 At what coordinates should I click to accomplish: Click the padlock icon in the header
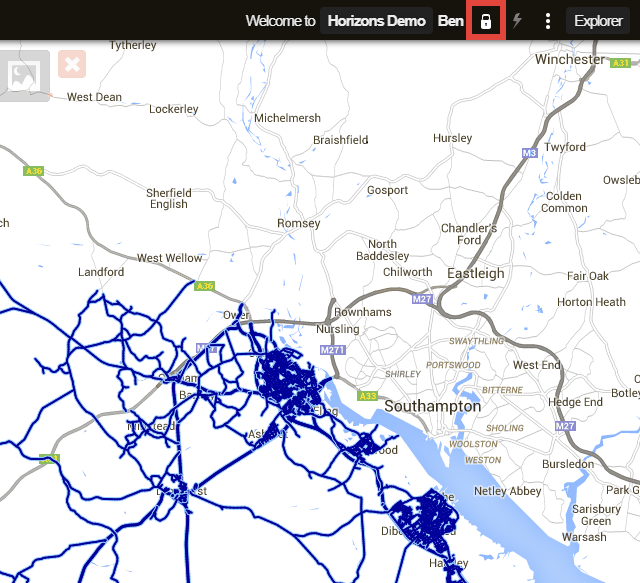tap(486, 21)
